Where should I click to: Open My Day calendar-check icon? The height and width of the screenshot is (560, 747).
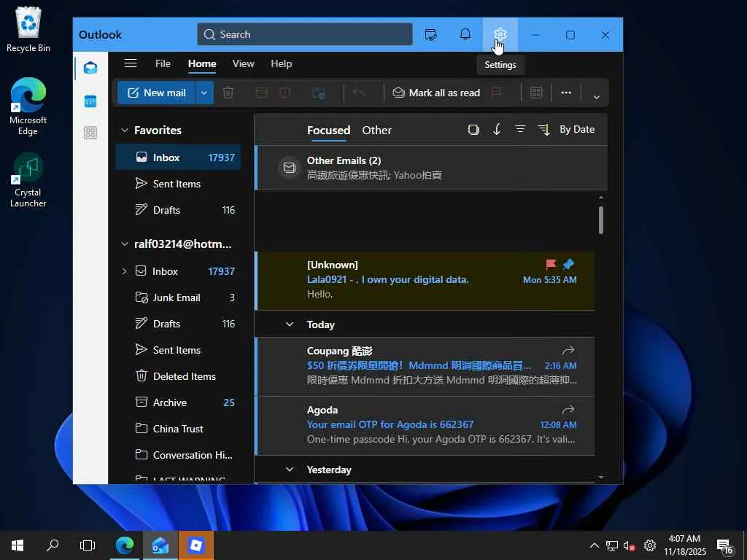[430, 34]
